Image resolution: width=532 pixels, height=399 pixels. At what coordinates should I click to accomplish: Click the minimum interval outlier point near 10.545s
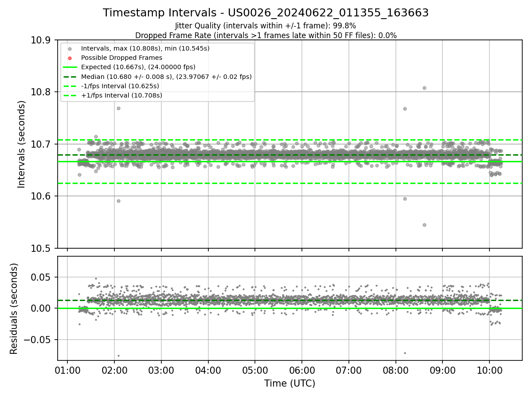424,225
